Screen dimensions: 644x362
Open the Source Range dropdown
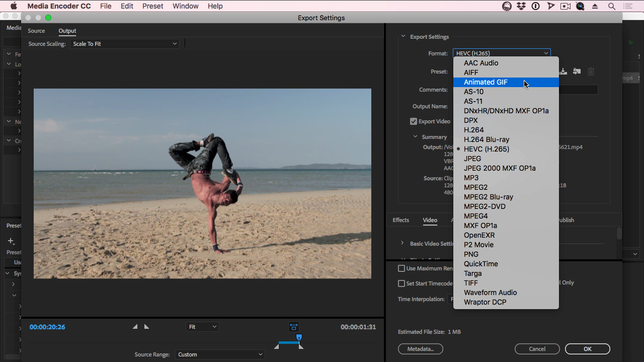[x=220, y=354]
